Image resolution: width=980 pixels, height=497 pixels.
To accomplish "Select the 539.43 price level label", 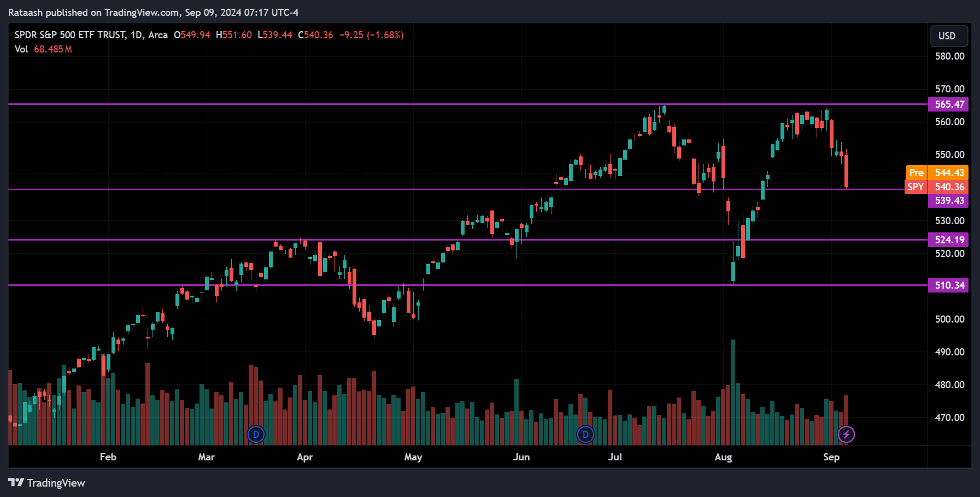I will click(948, 201).
